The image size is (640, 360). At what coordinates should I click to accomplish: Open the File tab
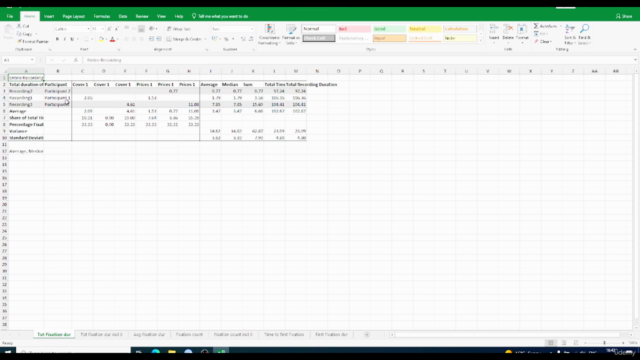(x=10, y=16)
